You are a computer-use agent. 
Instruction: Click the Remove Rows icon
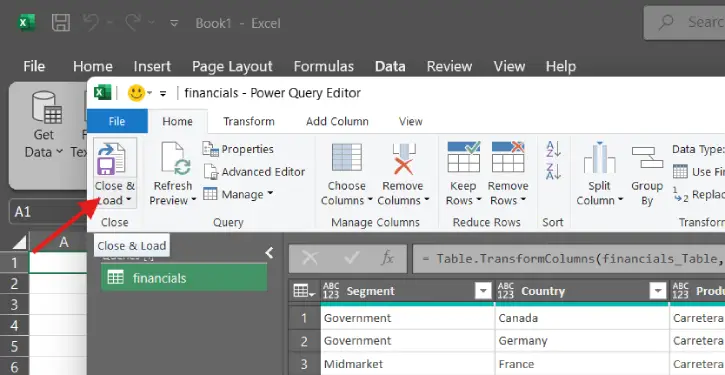pos(508,157)
